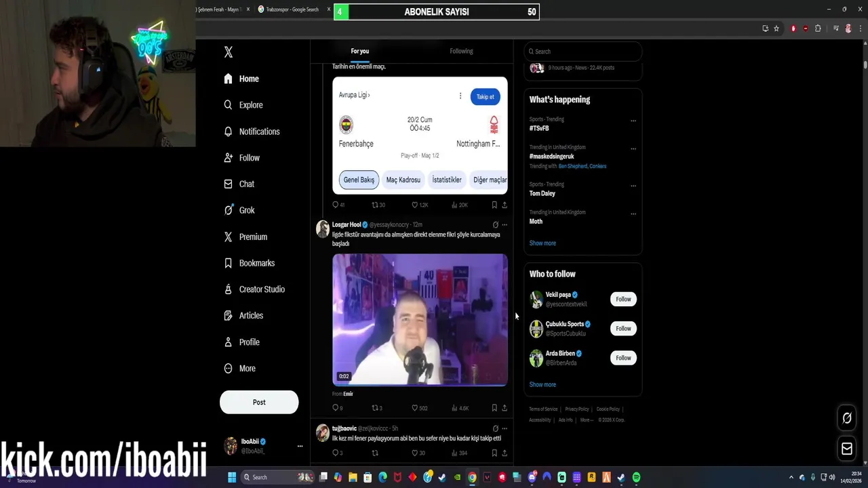This screenshot has width=868, height=488.
Task: Launch Grok from the sidebar
Action: click(239, 210)
